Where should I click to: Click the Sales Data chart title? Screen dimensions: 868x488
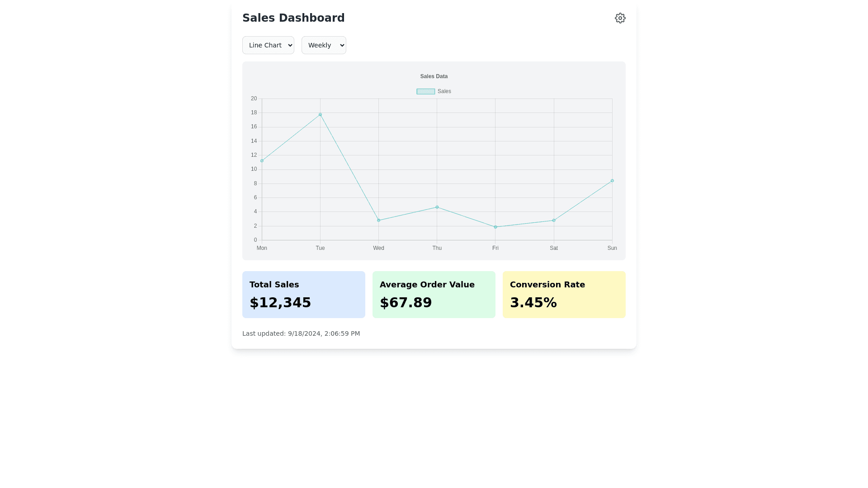tap(434, 76)
